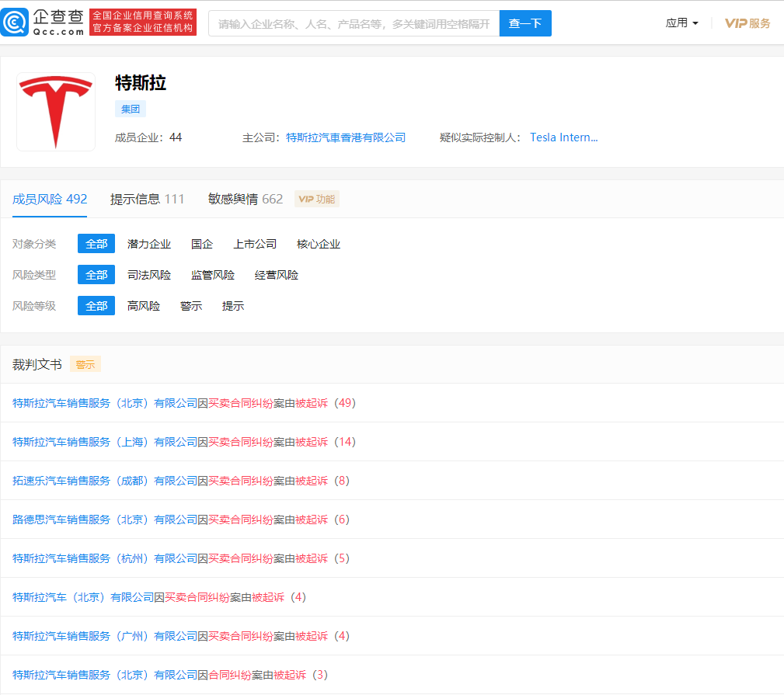Click the company search input field
Screen dimensions: 784x695
pos(354,23)
